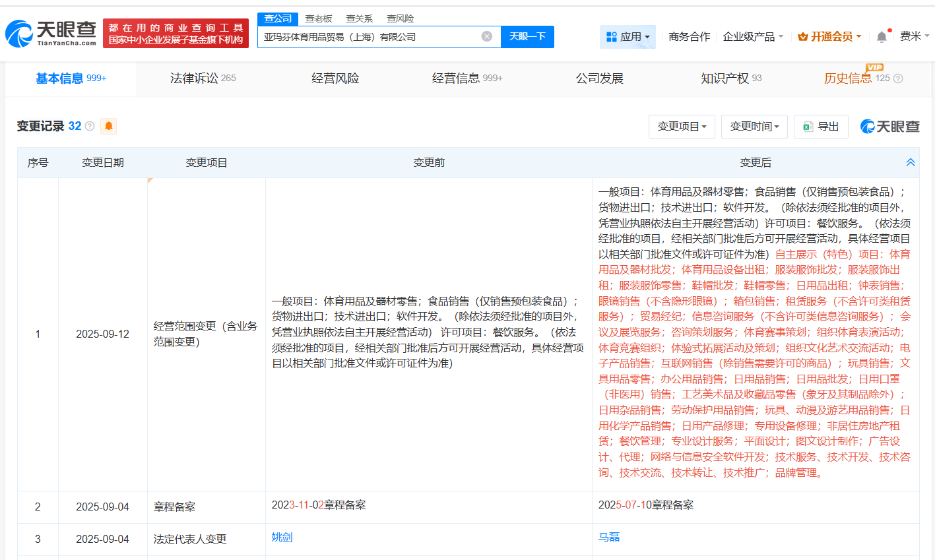Click the 天眼一下 search button
Screen dimensions: 935x560
point(528,36)
